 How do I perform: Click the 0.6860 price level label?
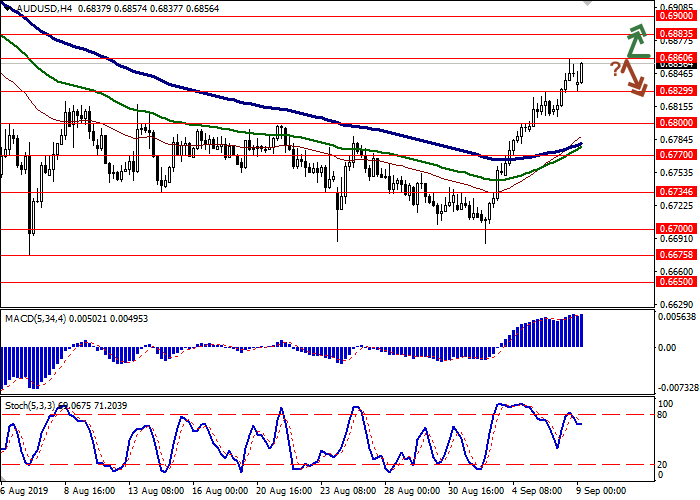[675, 58]
